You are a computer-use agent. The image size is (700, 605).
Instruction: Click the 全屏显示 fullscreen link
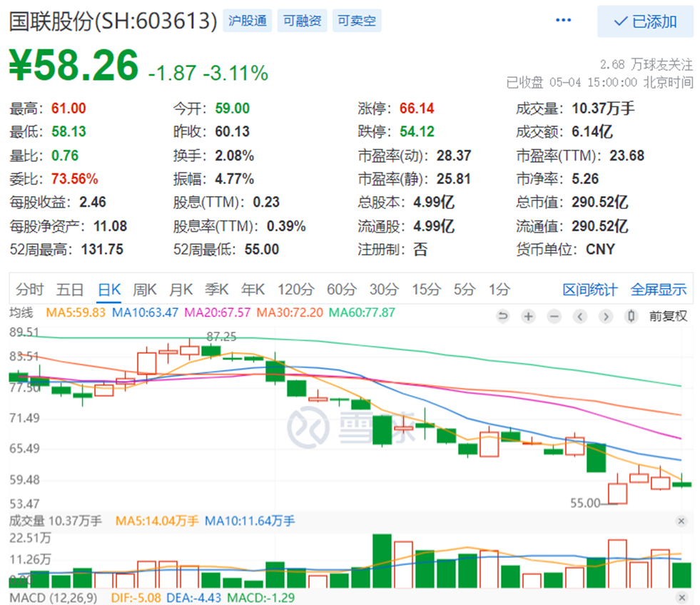[x=659, y=290]
